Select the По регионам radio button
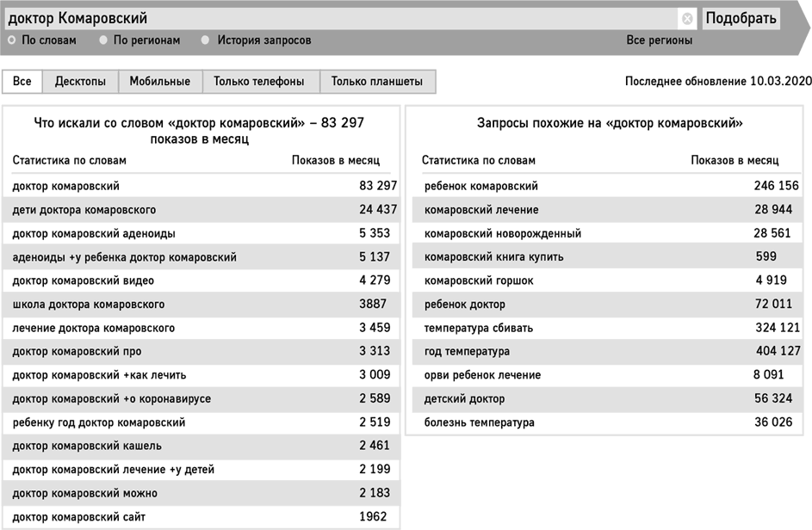The image size is (812, 530). [x=103, y=40]
